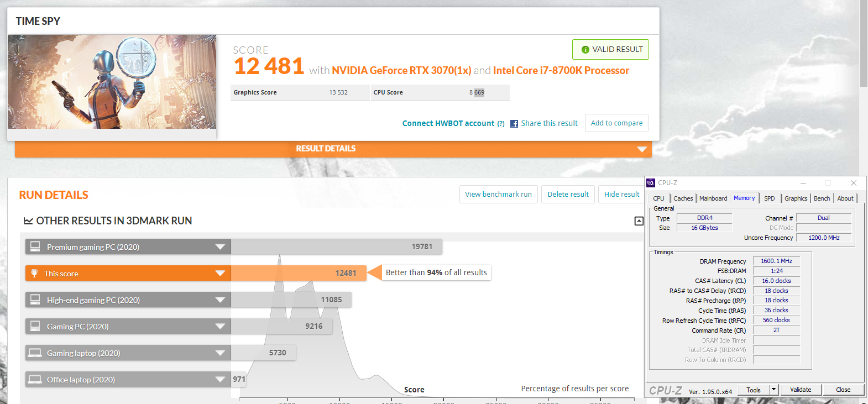
Task: Click the monitor icon on High-end gaming PC row
Action: pyautogui.click(x=35, y=300)
